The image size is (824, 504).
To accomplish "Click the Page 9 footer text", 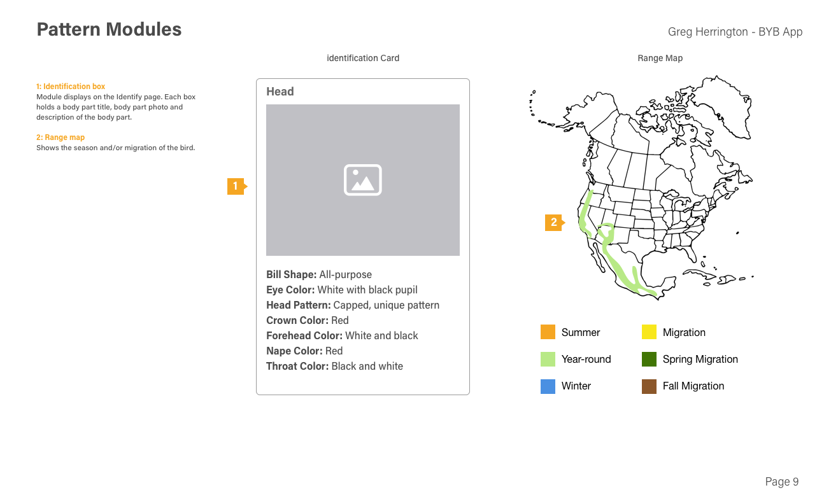I will pos(781,482).
